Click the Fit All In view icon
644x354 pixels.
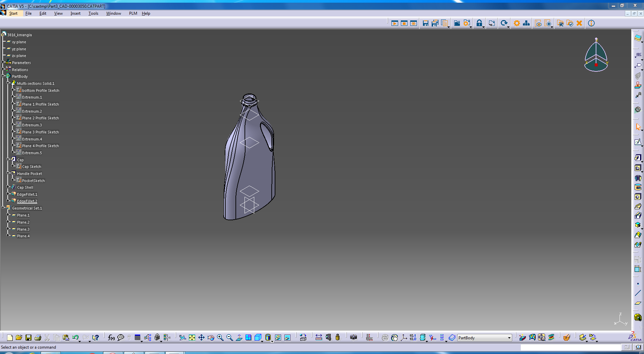pos(192,338)
